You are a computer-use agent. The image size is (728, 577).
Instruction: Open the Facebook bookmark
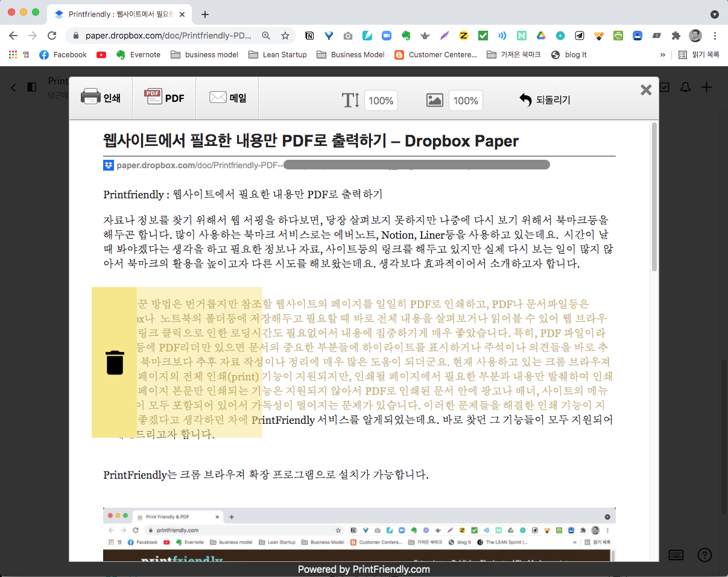[63, 54]
